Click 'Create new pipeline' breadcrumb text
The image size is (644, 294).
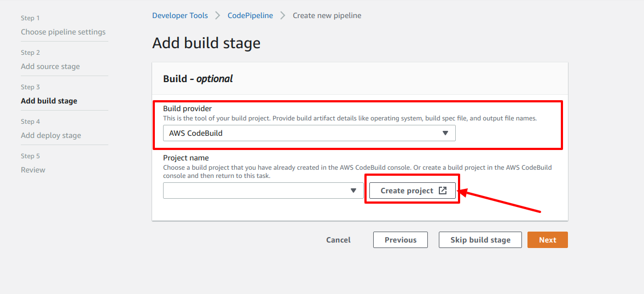[x=327, y=16]
